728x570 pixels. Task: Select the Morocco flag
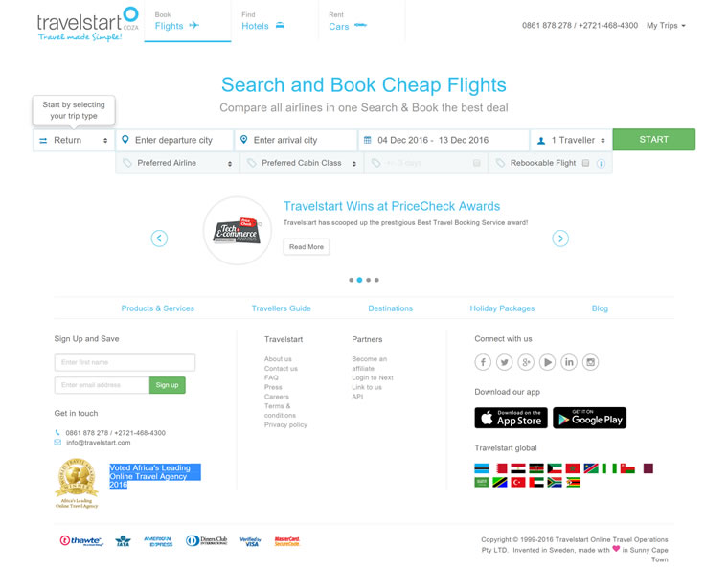coord(573,468)
